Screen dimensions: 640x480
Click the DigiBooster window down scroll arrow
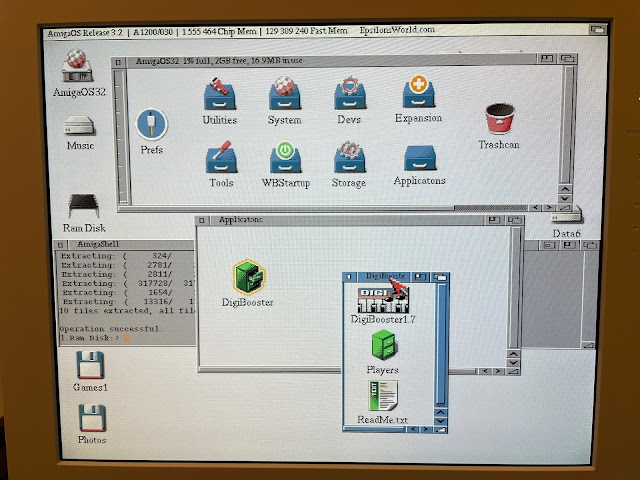coord(441,421)
